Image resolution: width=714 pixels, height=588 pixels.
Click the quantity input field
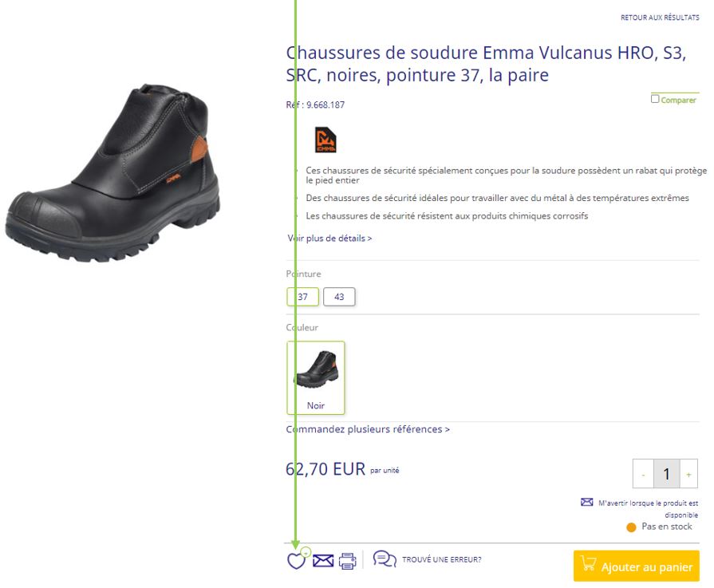tap(667, 474)
